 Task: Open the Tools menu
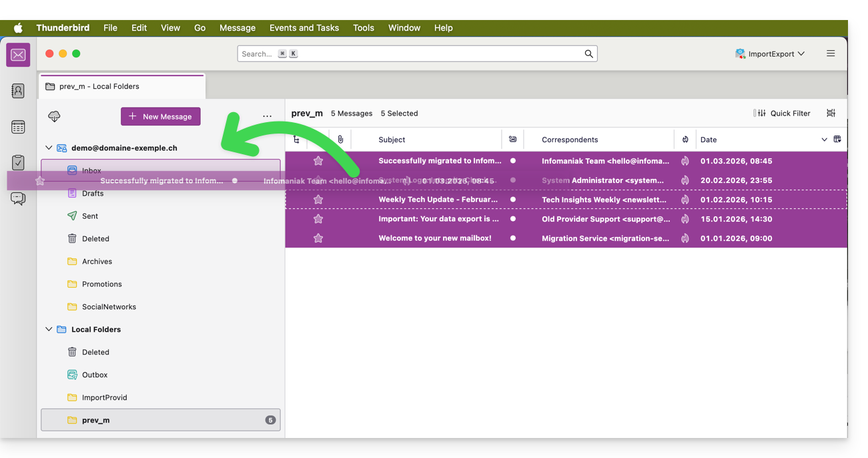click(363, 28)
